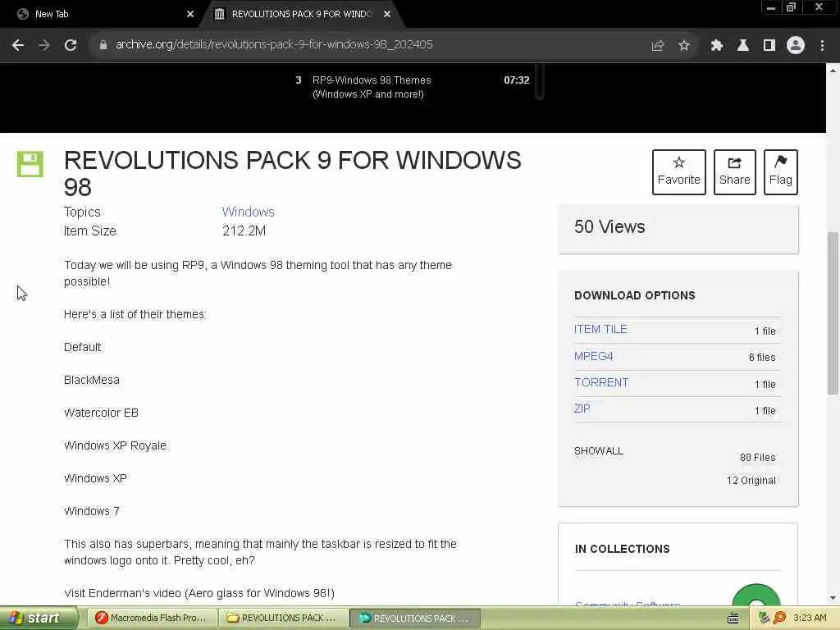This screenshot has width=840, height=630.
Task: Click the Windows XP Royale text
Action: coord(115,445)
